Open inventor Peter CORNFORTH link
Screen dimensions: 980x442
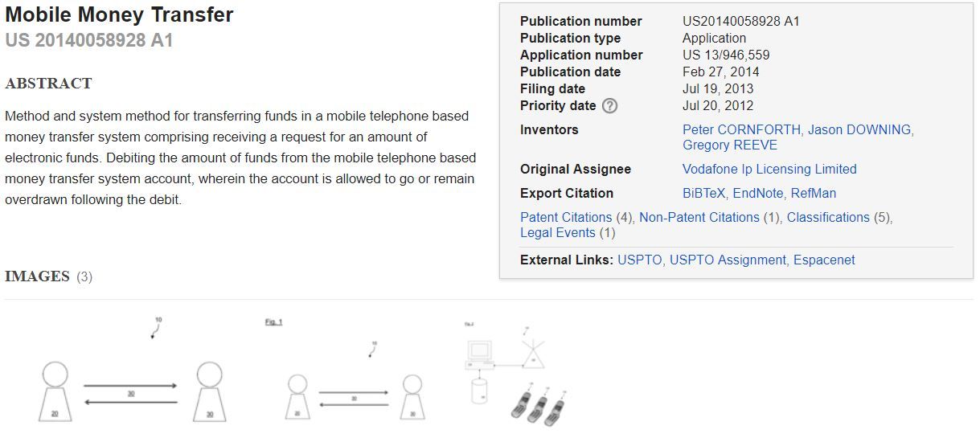click(x=741, y=129)
